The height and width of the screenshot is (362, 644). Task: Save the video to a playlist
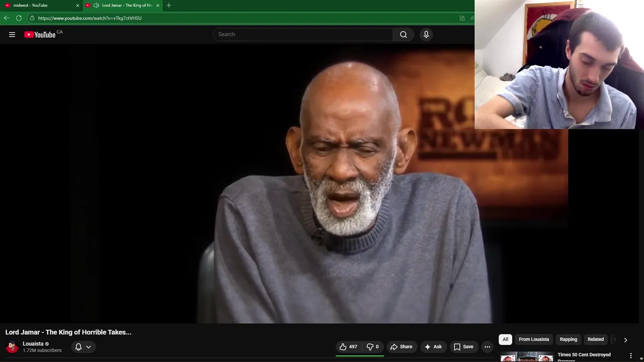[x=463, y=346]
